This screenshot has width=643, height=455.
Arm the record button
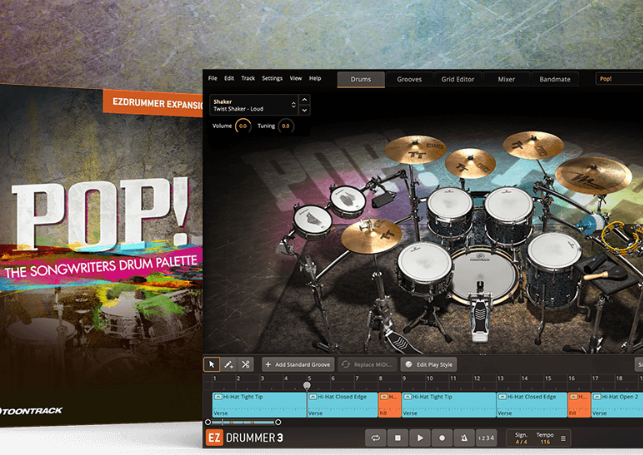[442, 438]
